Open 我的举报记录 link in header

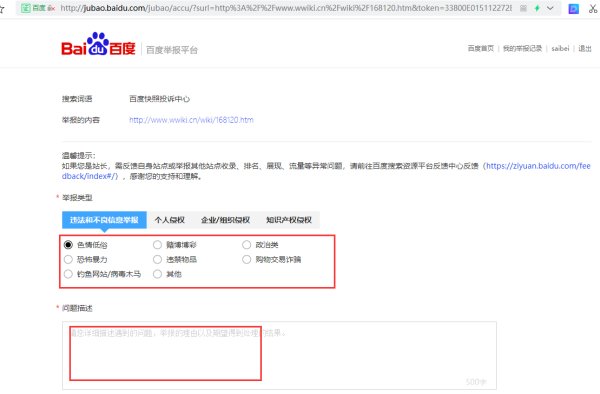click(x=522, y=49)
